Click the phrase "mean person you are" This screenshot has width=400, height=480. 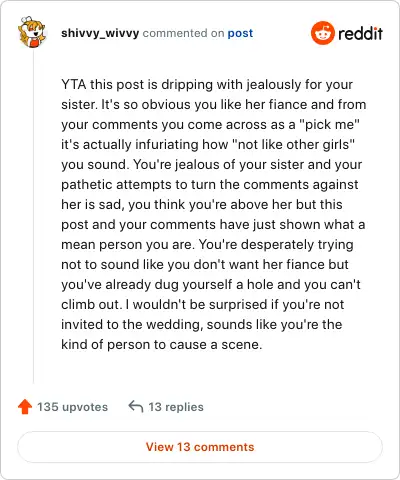click(x=127, y=244)
